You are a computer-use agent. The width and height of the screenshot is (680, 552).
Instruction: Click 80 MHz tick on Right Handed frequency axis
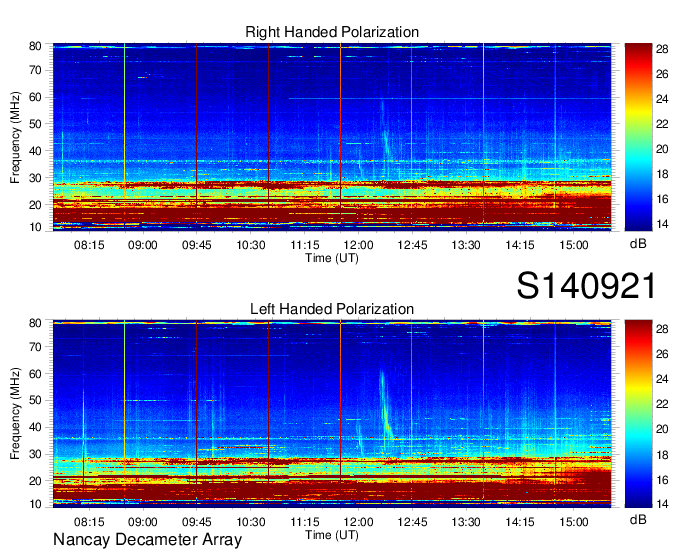click(35, 46)
